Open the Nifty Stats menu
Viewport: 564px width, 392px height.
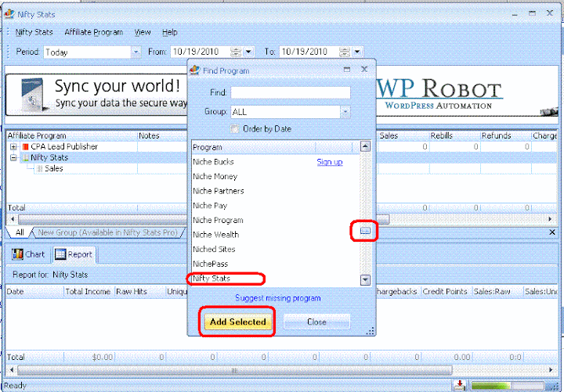pos(34,32)
